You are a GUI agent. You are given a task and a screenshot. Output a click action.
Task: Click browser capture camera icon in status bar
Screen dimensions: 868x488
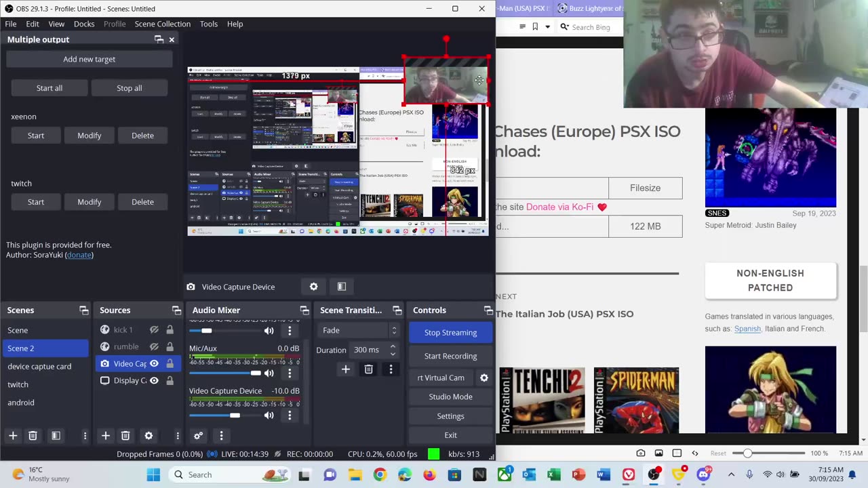641,453
